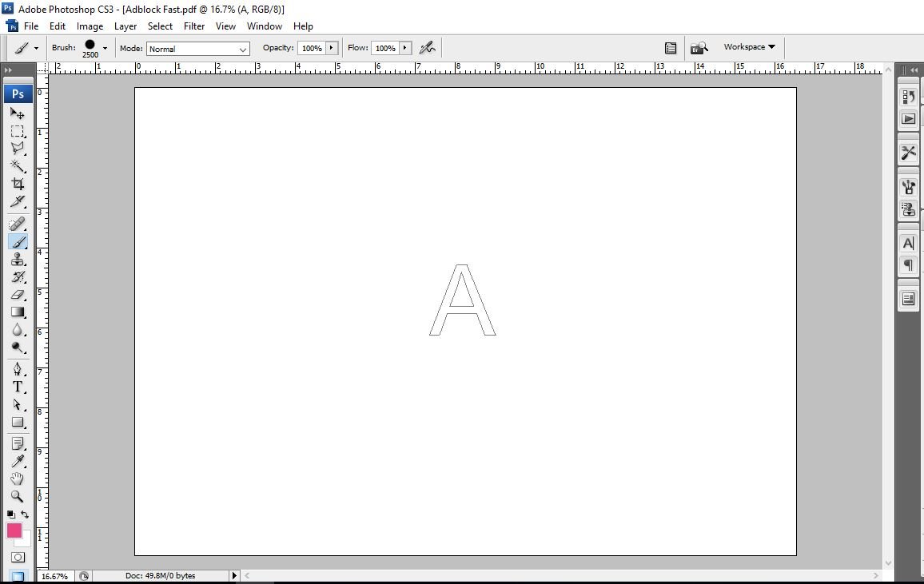Viewport: 924px width, 584px height.
Task: Select the Path Selection tool
Action: (18, 404)
